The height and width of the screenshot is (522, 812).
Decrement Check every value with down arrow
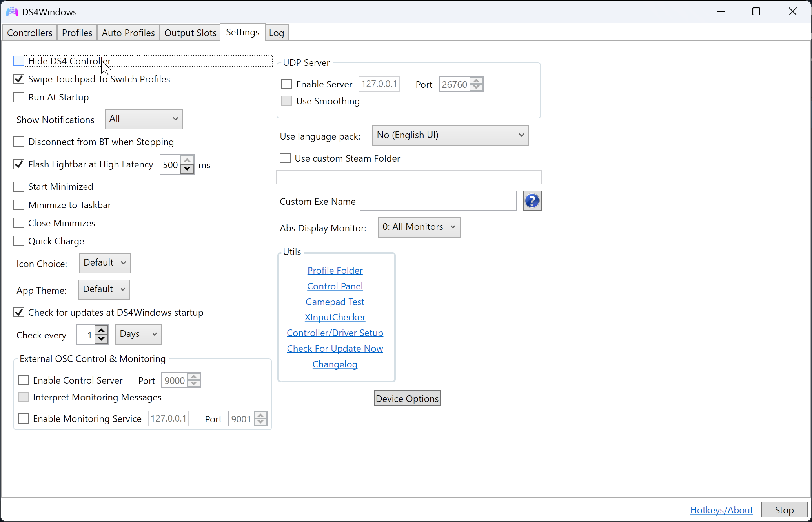pyautogui.click(x=102, y=339)
